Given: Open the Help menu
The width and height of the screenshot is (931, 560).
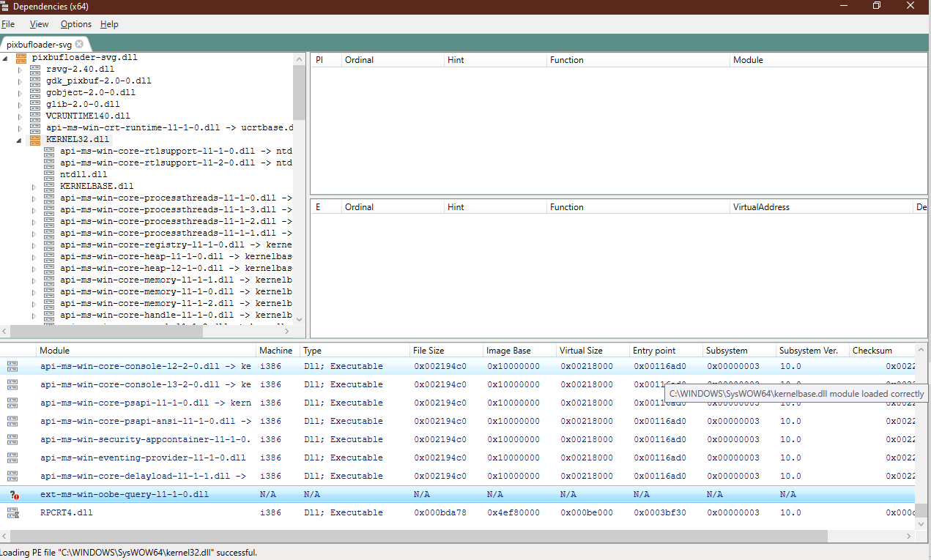Looking at the screenshot, I should click(x=109, y=24).
